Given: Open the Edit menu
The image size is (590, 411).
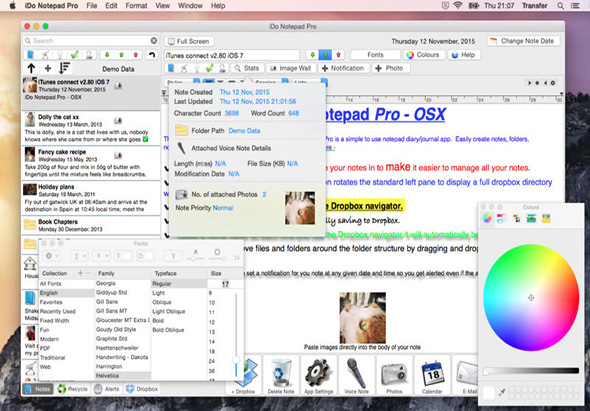Looking at the screenshot, I should click(x=111, y=6).
